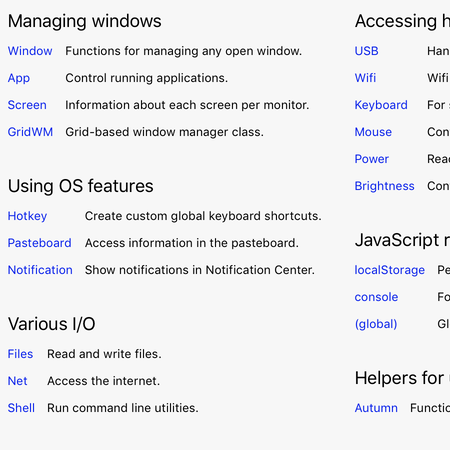Open the Brightness link

384,186
